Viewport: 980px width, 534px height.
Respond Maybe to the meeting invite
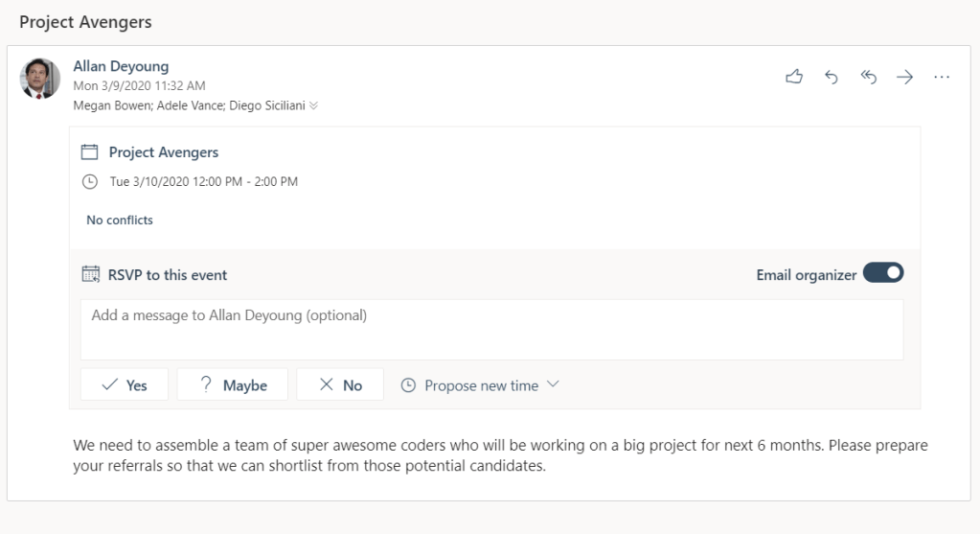(233, 385)
